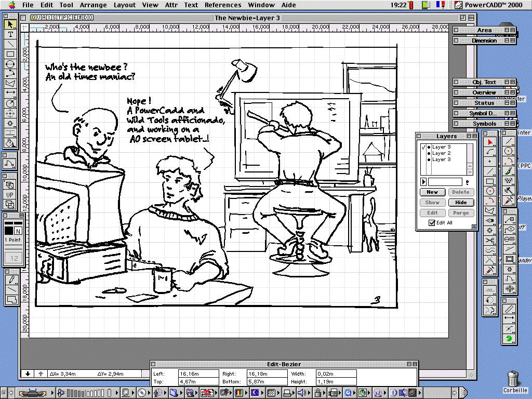532x399 pixels.
Task: Toggle the U button in title bar
Action: [x=38, y=17]
